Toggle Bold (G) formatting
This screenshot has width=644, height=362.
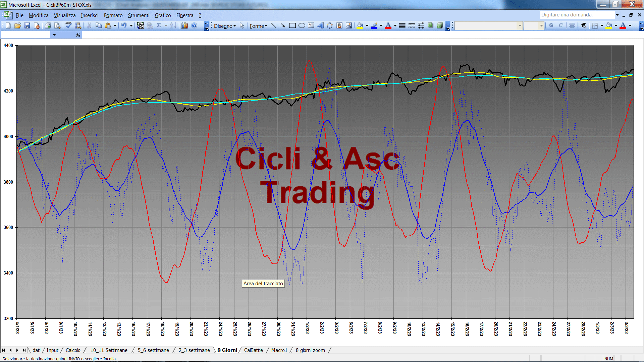point(551,25)
